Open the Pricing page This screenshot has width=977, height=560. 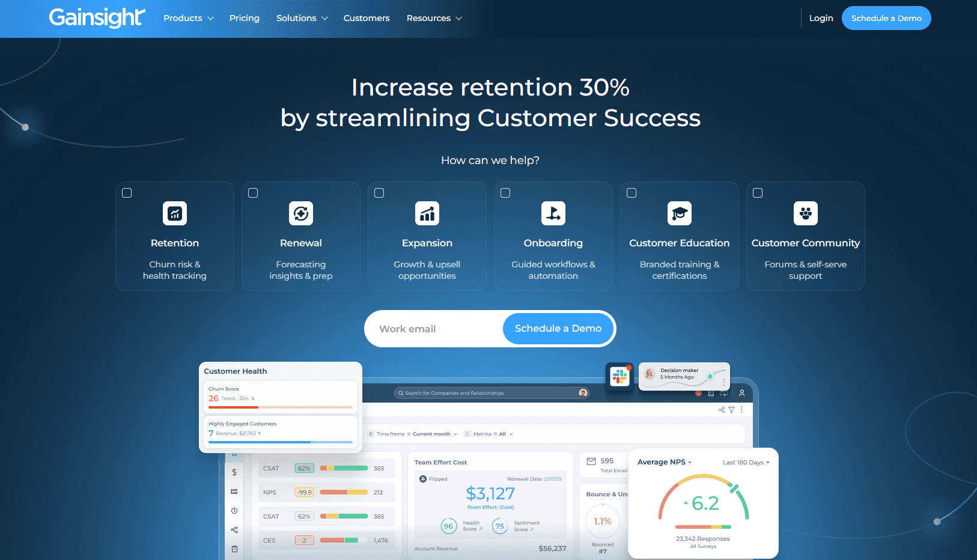click(245, 18)
